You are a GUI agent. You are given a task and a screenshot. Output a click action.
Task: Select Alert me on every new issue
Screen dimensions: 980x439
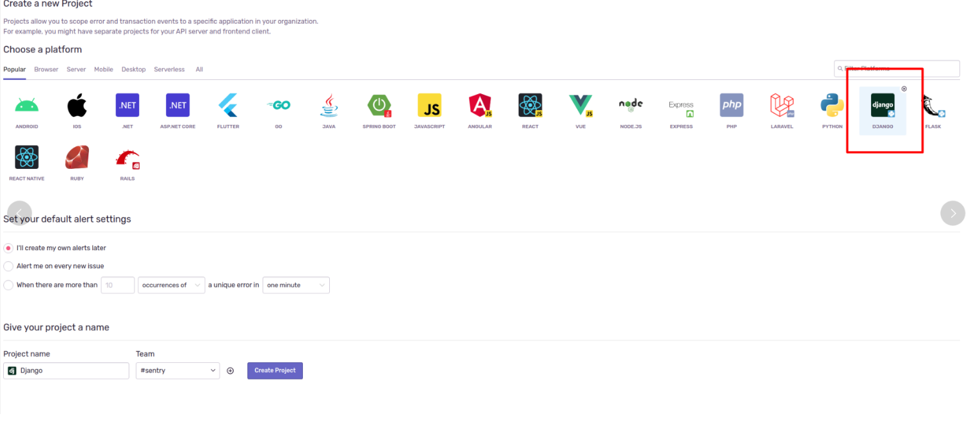(8, 266)
